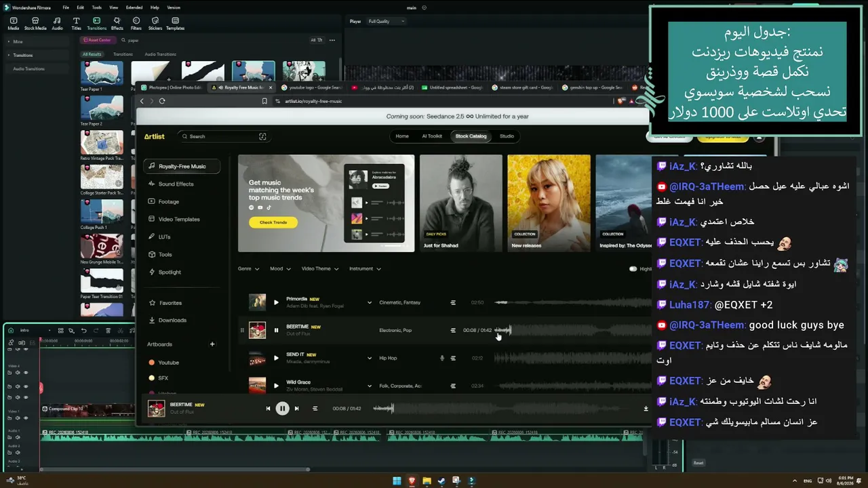Play the Wild Grace track
868x488 pixels.
click(x=276, y=386)
